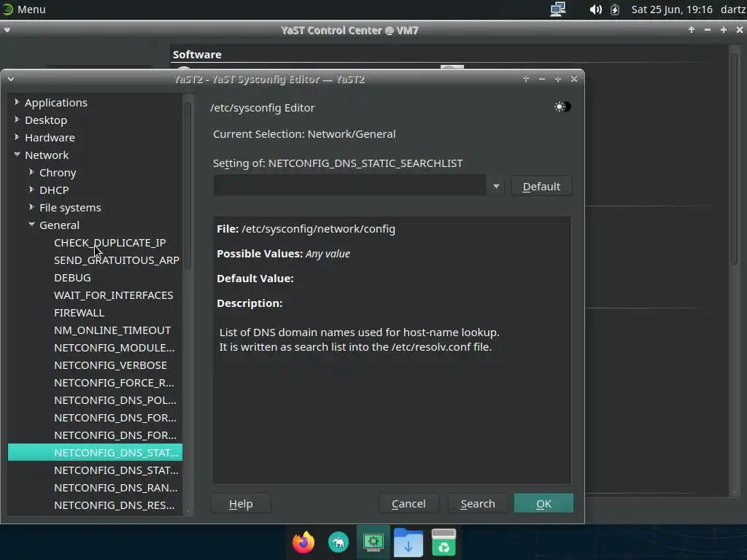Expand the DHCP subtree arrow
This screenshot has width=747, height=560.
click(31, 190)
